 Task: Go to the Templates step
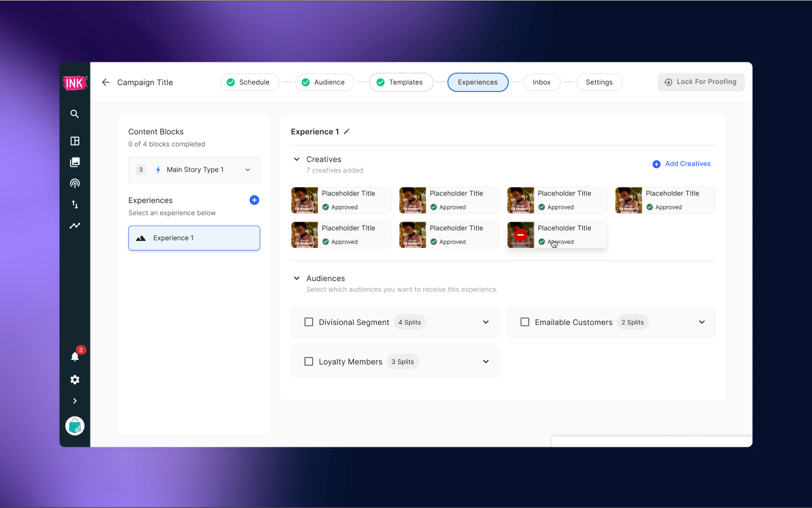pos(401,82)
